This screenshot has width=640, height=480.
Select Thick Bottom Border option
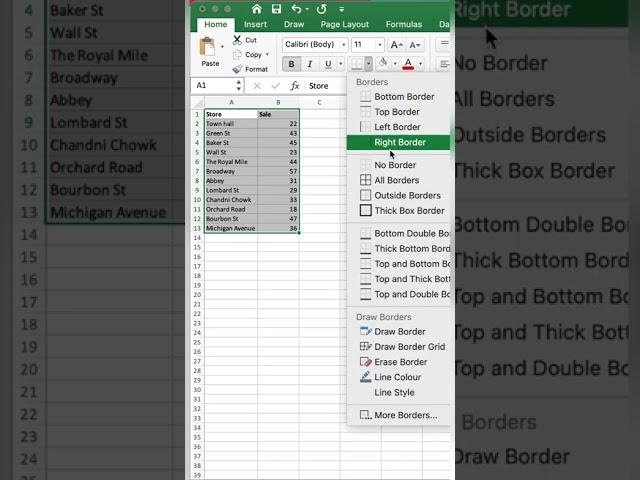[x=398, y=249]
